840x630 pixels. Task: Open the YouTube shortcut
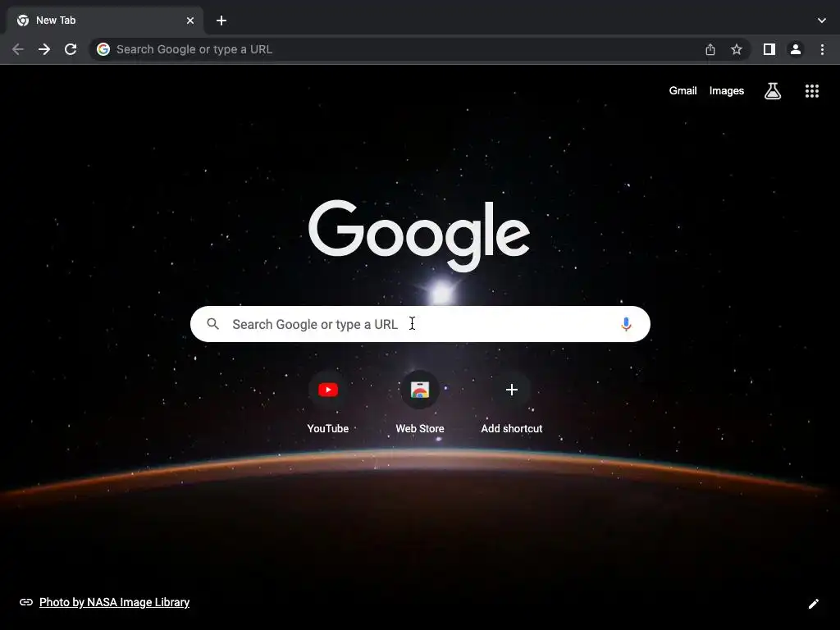tap(328, 402)
